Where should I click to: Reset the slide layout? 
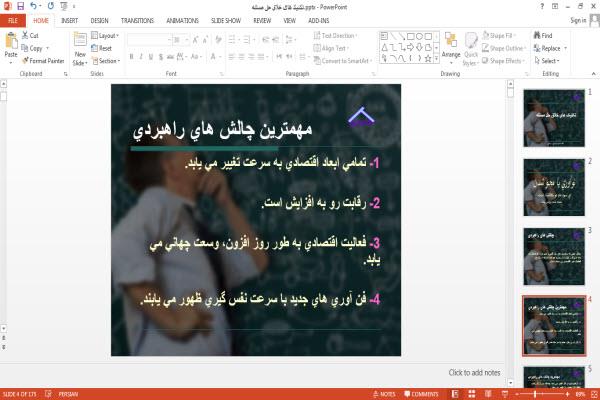click(101, 48)
